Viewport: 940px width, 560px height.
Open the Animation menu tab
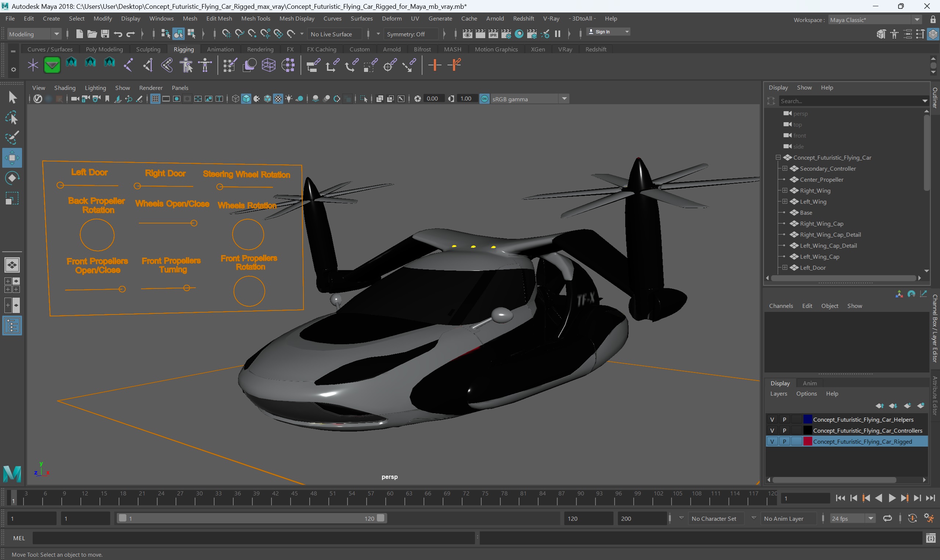coord(220,49)
